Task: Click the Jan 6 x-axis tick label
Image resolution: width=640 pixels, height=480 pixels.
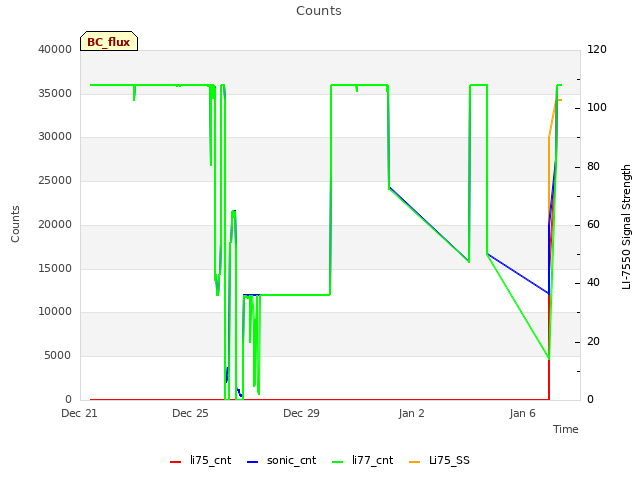Action: coord(522,413)
